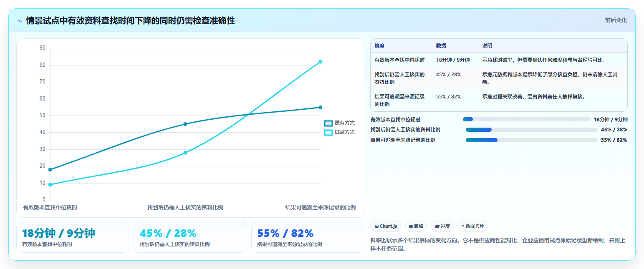This screenshot has width=644, height=269.
Task: Click the 原有方式 data point at 18
Action: (50, 170)
